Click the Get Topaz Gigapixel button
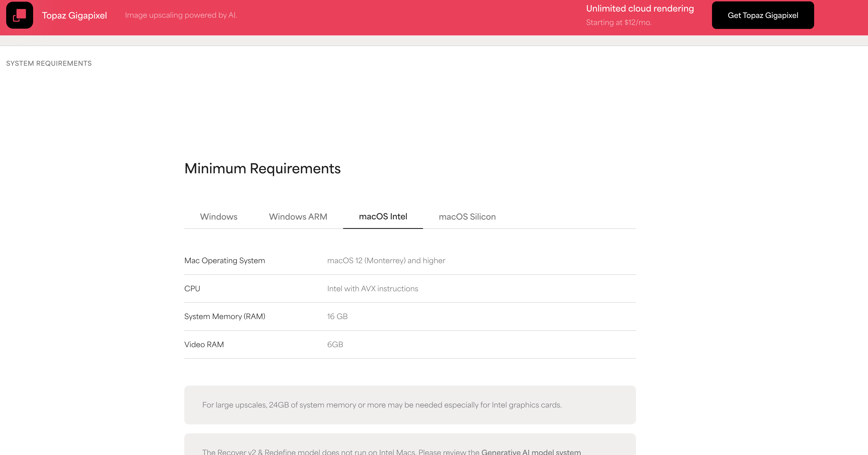Viewport: 868px width, 455px height. coord(763,15)
